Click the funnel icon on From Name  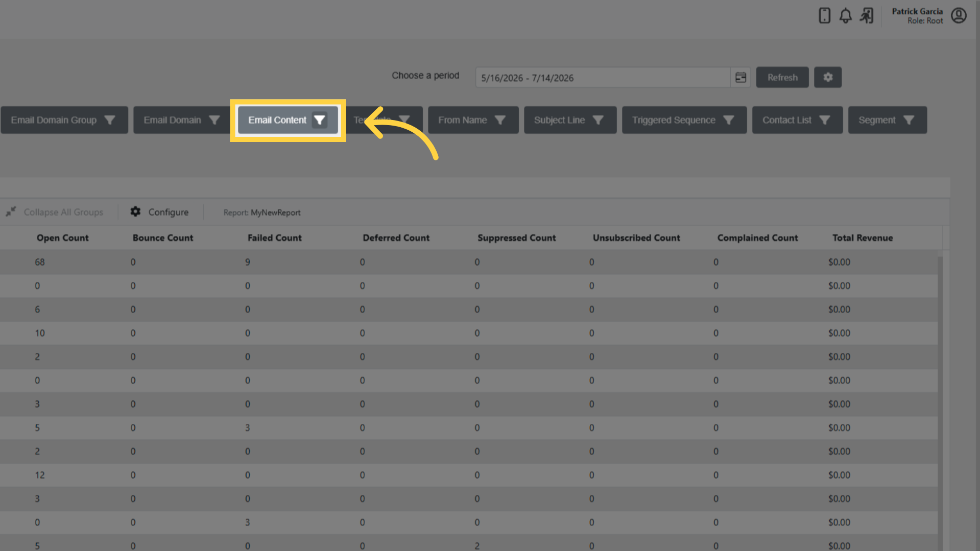[x=500, y=120]
